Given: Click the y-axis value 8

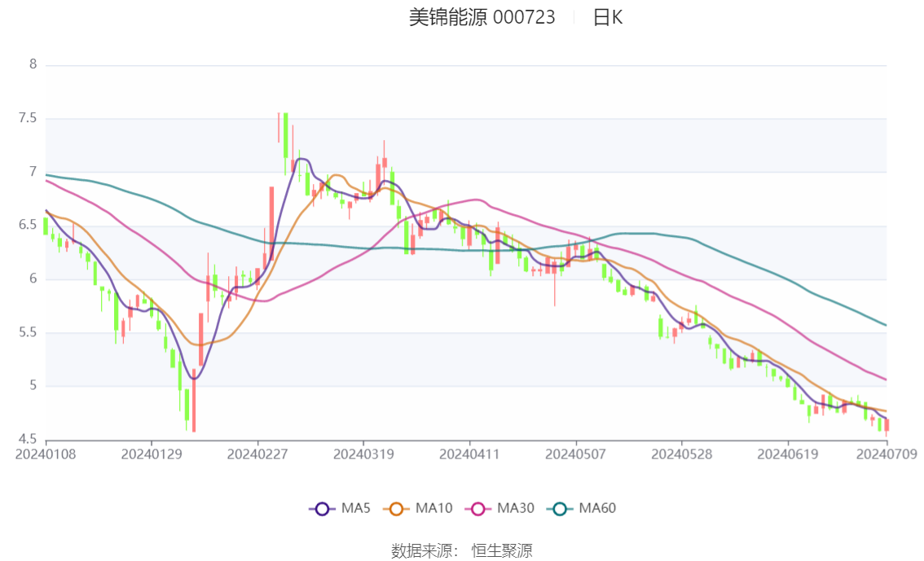Looking at the screenshot, I should tap(33, 64).
